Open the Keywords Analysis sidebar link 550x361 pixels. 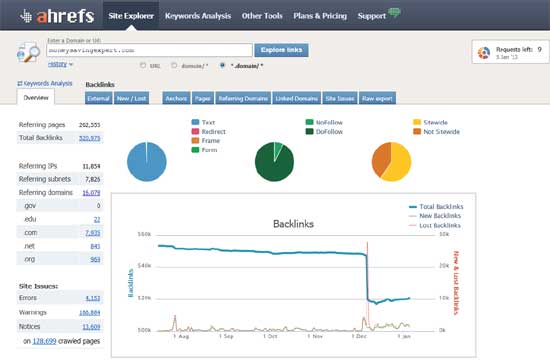[x=48, y=83]
